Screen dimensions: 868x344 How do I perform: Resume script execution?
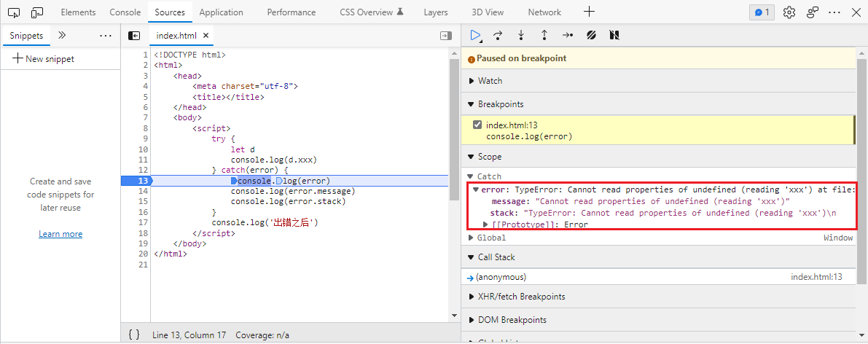point(475,35)
